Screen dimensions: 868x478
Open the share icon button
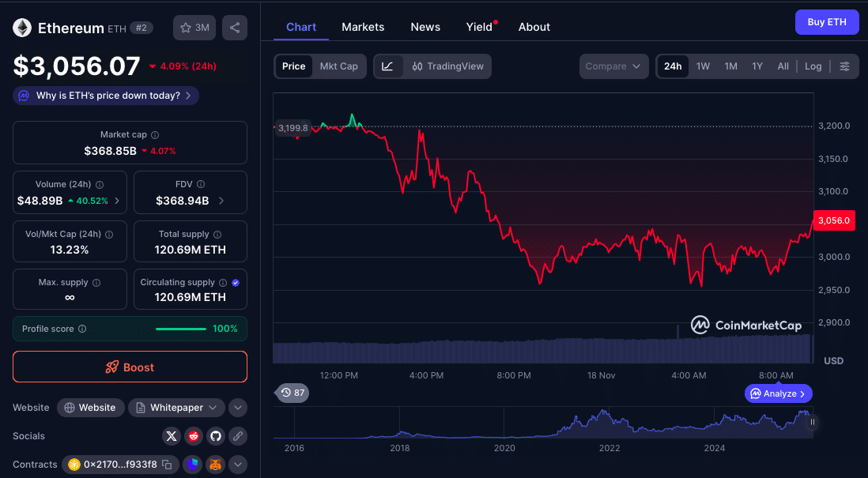(235, 28)
